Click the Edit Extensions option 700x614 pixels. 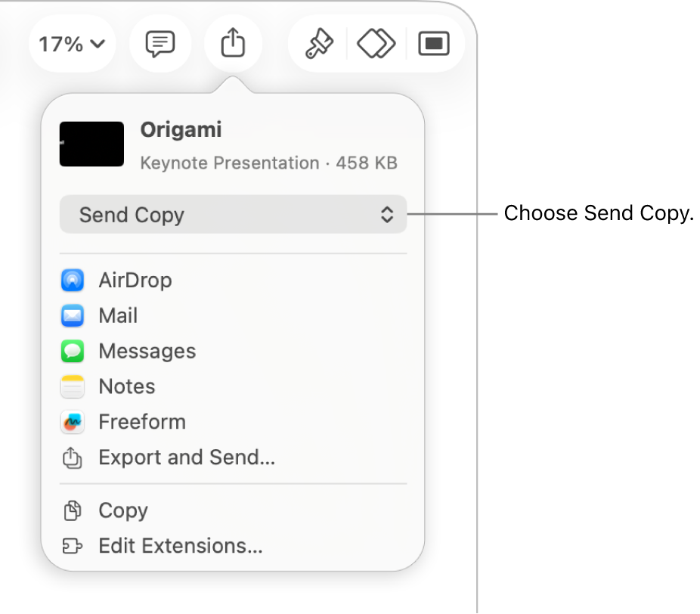tap(180, 546)
